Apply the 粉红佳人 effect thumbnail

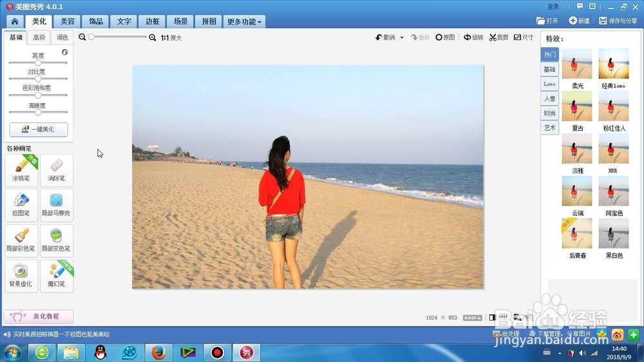pos(614,106)
